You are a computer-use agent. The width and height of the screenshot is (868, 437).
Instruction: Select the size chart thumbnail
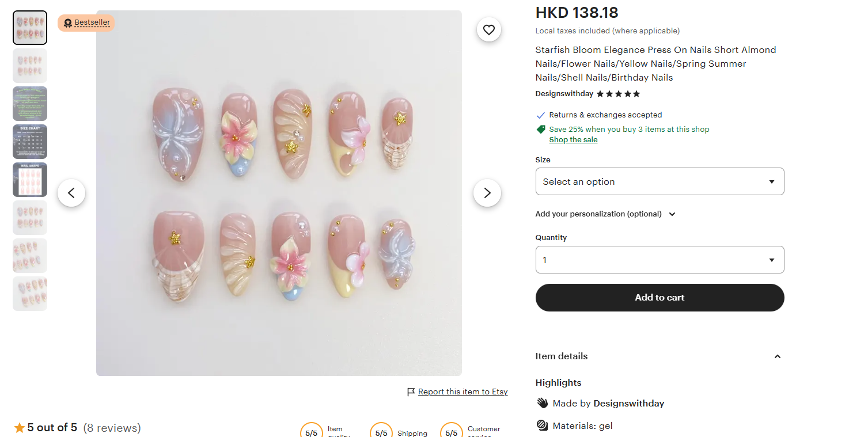click(x=29, y=141)
